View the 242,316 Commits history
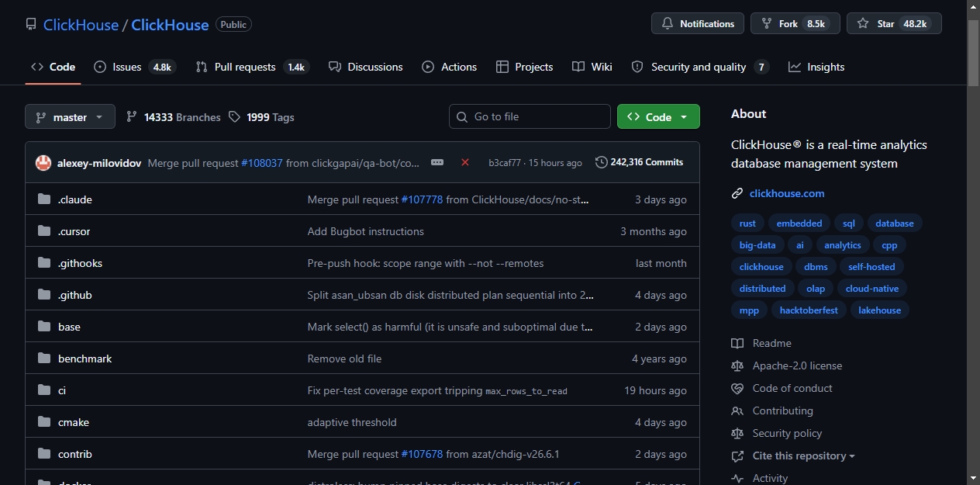Viewport: 980px width, 485px height. tap(640, 162)
